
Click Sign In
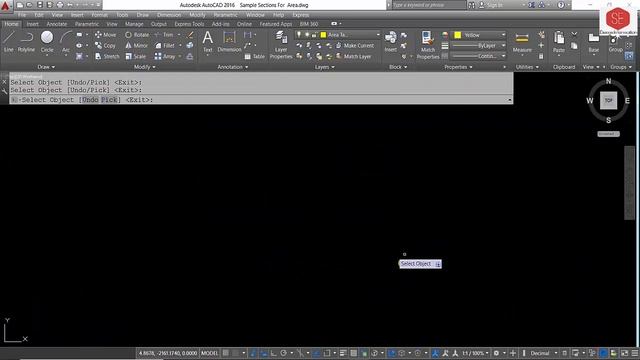(491, 5)
